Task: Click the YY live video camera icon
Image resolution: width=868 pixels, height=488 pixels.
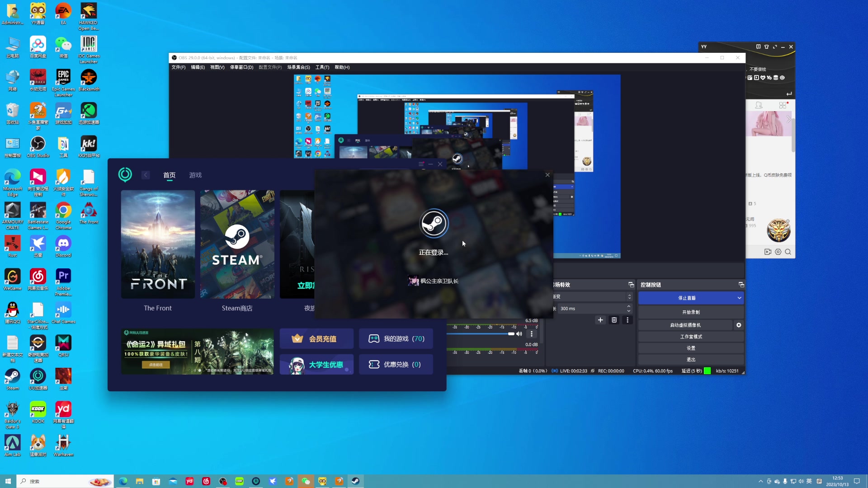Action: 768,252
